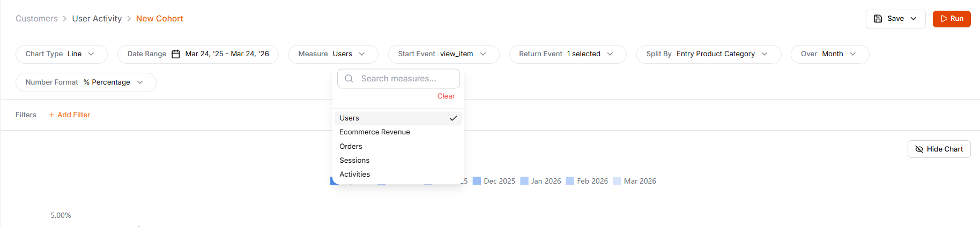Open the Chart Type Line dropdown
This screenshot has width=980, height=227.
point(62,54)
